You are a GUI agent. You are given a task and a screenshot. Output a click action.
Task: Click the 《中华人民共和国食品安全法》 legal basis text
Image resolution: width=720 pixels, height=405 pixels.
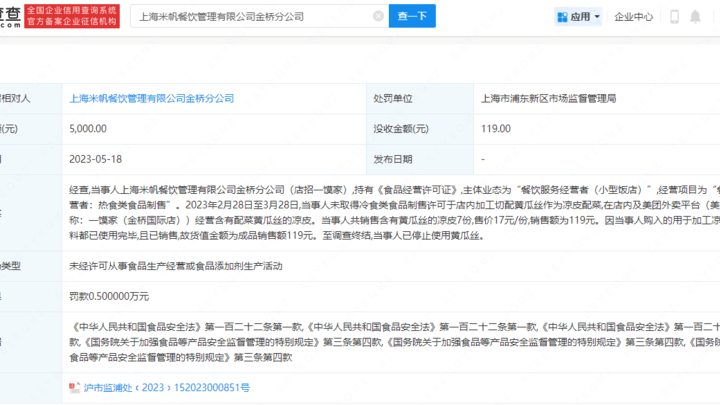coord(394,342)
